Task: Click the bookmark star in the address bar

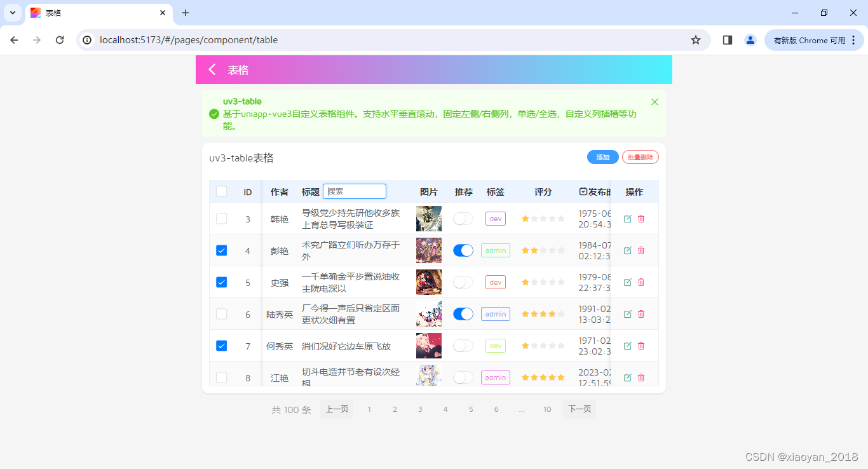Action: click(696, 39)
